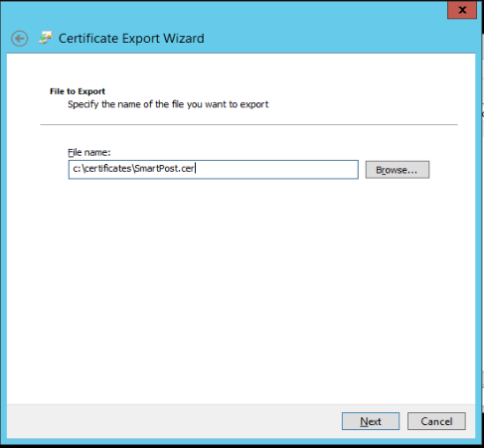
Task: Place cursor on SmartPost.cer in path
Action: (x=164, y=169)
